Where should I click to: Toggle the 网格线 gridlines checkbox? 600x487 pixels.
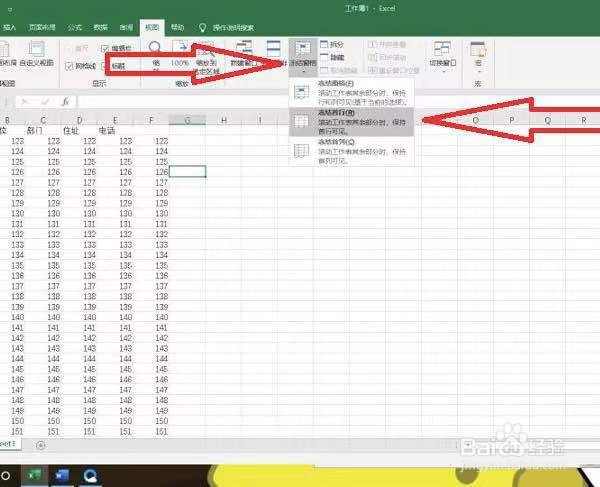[x=80, y=66]
